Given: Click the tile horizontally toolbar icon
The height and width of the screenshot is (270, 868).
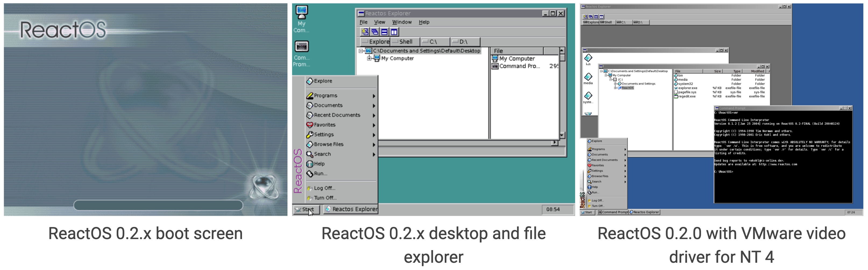Looking at the screenshot, I should 385,32.
